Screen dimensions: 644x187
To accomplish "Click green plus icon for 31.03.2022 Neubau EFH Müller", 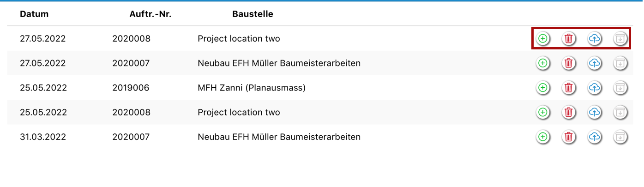I will (x=543, y=137).
